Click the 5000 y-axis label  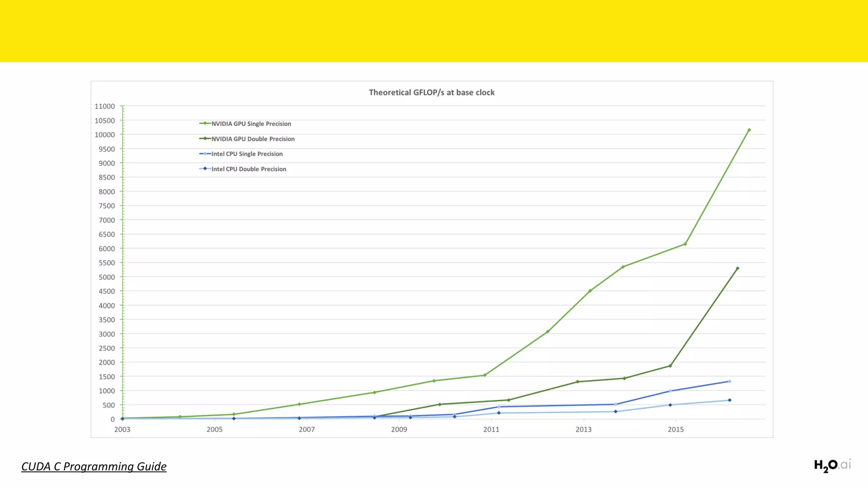tap(106, 277)
